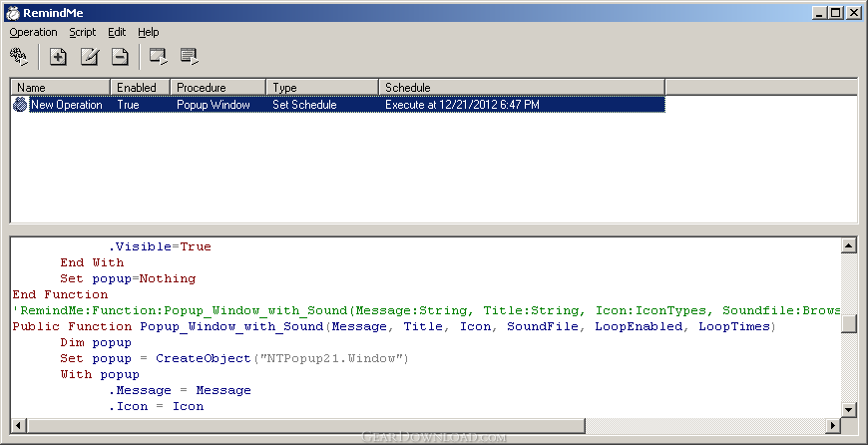Screen dimensions: 868x445
Task: Click the vertical scrollbar thumb in code pane
Action: pos(849,322)
